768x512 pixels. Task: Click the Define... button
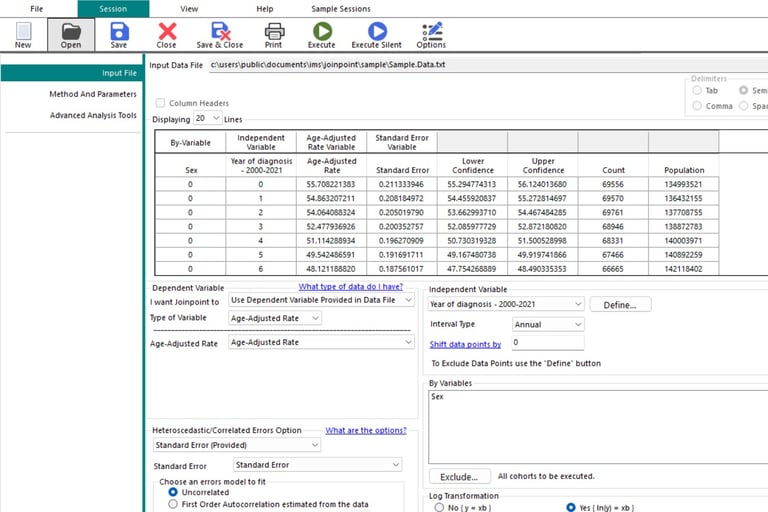[x=621, y=305]
